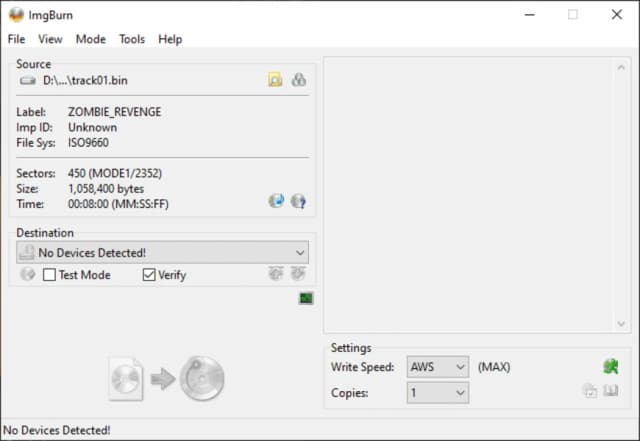Click the (MAX) text beside Write Speed
Image resolution: width=640 pixels, height=441 pixels.
click(x=494, y=367)
